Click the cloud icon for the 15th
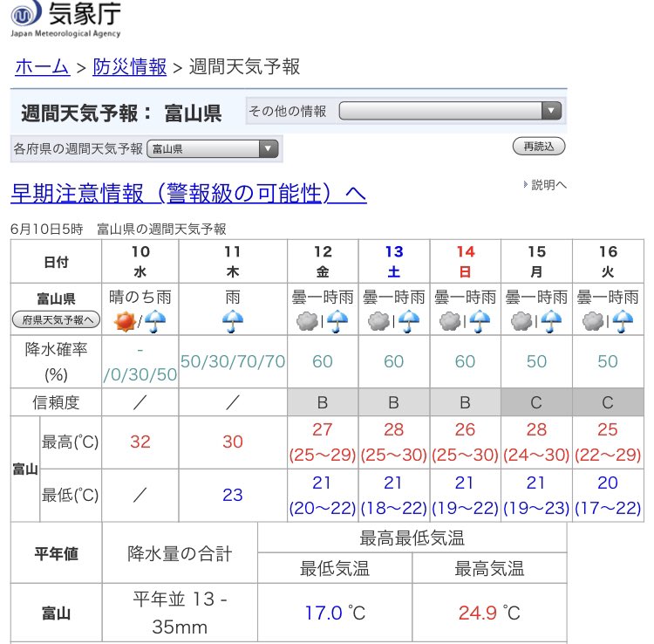654x644 pixels. [521, 321]
